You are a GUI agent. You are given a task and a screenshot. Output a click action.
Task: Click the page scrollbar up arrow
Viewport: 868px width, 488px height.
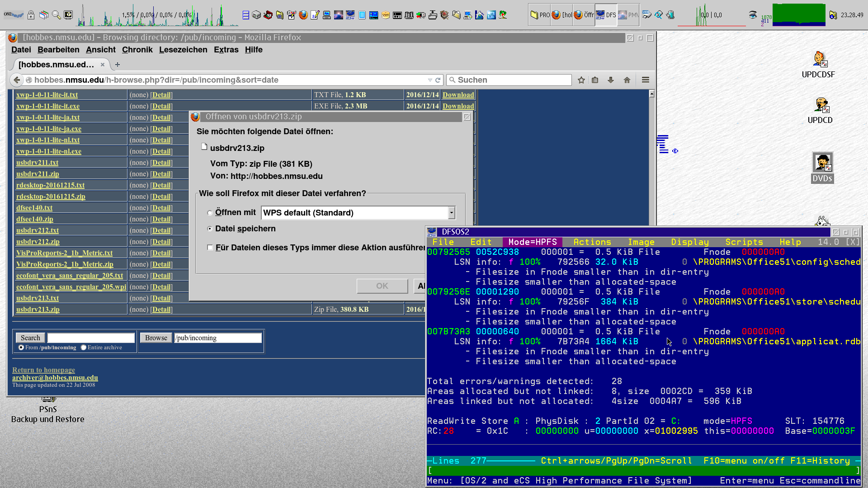[651, 94]
